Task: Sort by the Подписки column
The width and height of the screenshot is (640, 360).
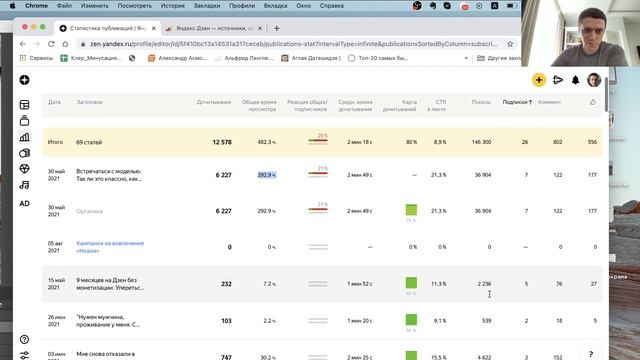Action: 517,102
